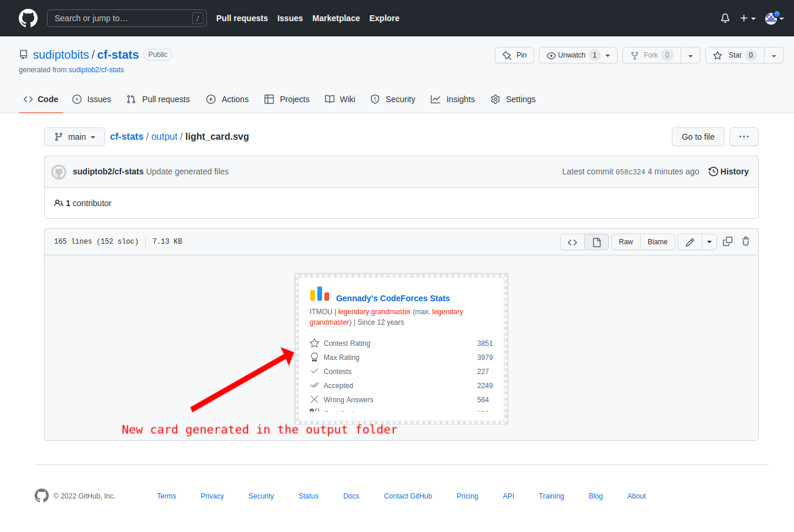
Task: Focus the Search or jump to field
Action: pos(127,18)
